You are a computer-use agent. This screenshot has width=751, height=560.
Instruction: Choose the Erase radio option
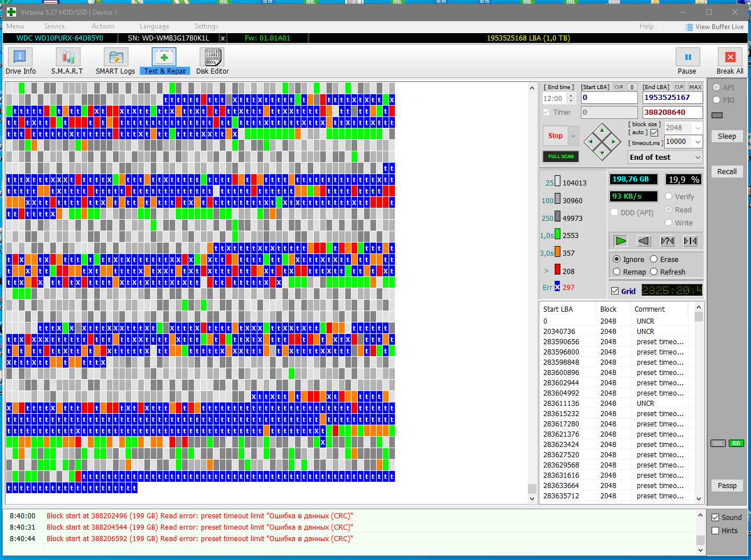pos(654,259)
